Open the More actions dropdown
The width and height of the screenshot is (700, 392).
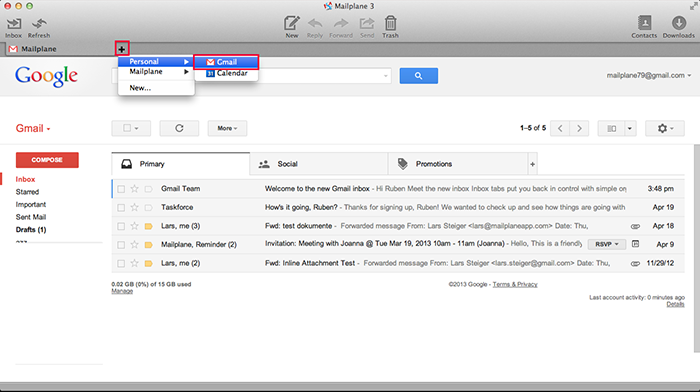click(227, 128)
